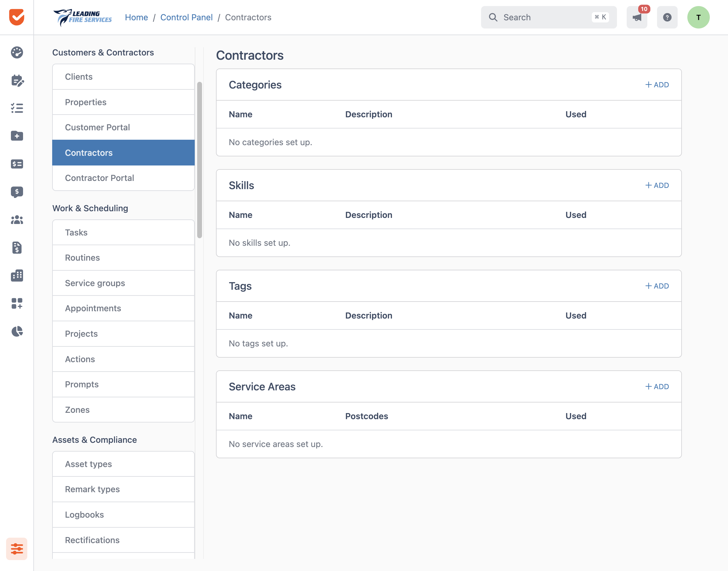Open the dollar document icon in sidebar
728x571 pixels.
tap(17, 248)
